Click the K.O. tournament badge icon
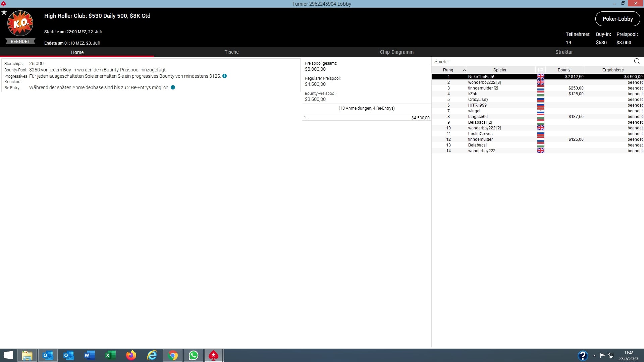Image resolution: width=644 pixels, height=362 pixels. click(x=20, y=23)
